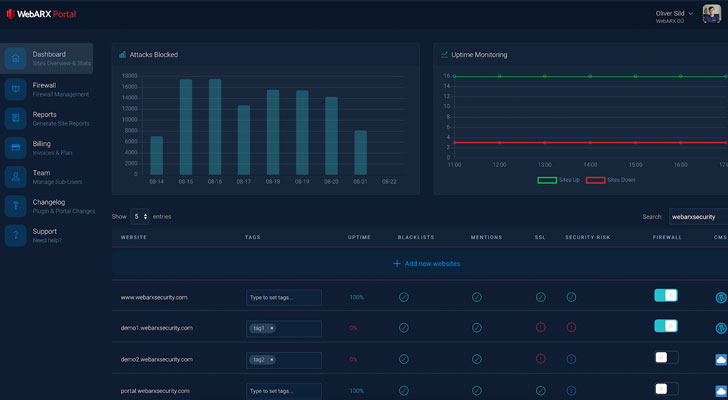Viewport: 728px width, 400px height.
Task: Open demo2.webarxsecurity.com site link
Action: coord(157,360)
